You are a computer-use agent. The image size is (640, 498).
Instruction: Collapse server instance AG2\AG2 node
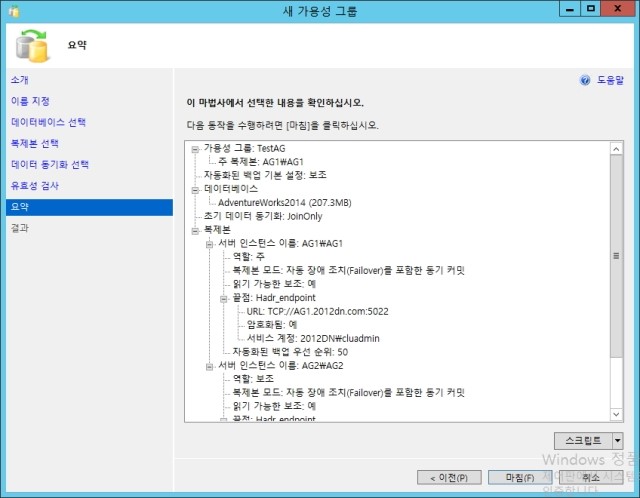[209, 367]
